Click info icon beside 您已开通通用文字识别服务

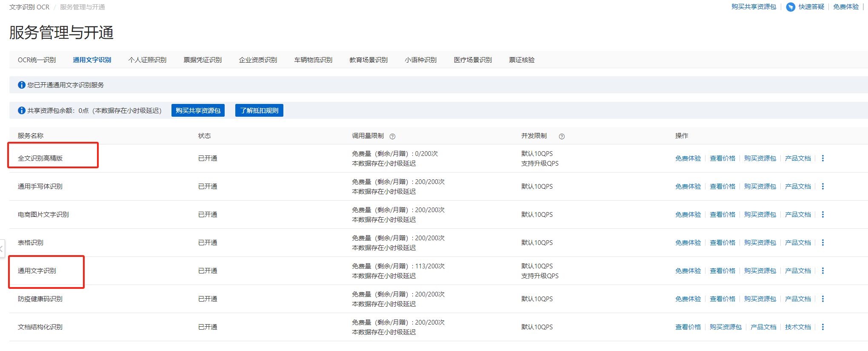coord(21,85)
